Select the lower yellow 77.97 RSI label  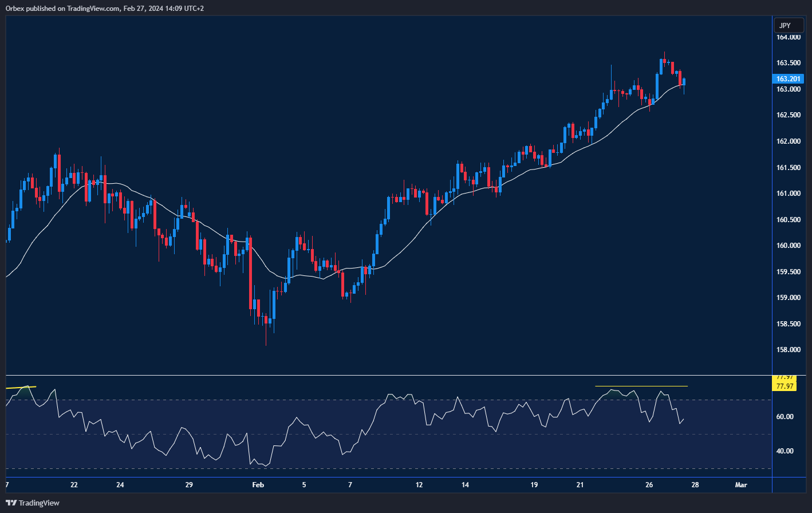pos(785,385)
